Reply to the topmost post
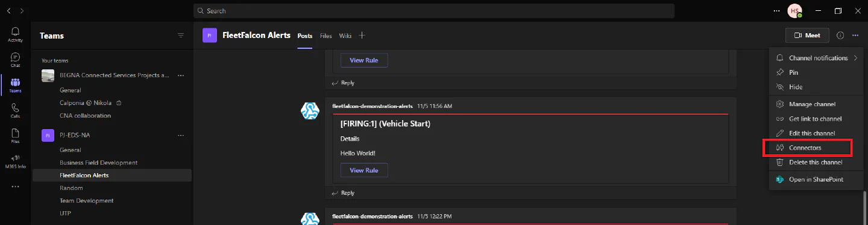This screenshot has height=225, width=868. click(343, 83)
